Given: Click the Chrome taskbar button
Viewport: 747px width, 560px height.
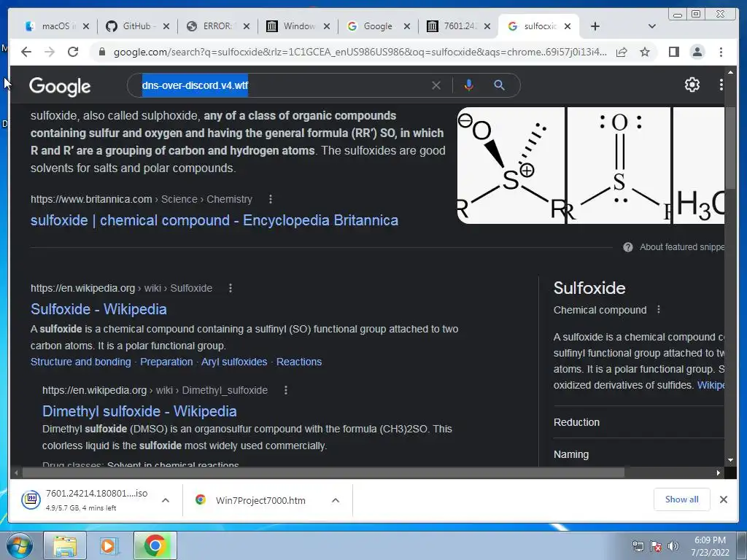Looking at the screenshot, I should (155, 545).
